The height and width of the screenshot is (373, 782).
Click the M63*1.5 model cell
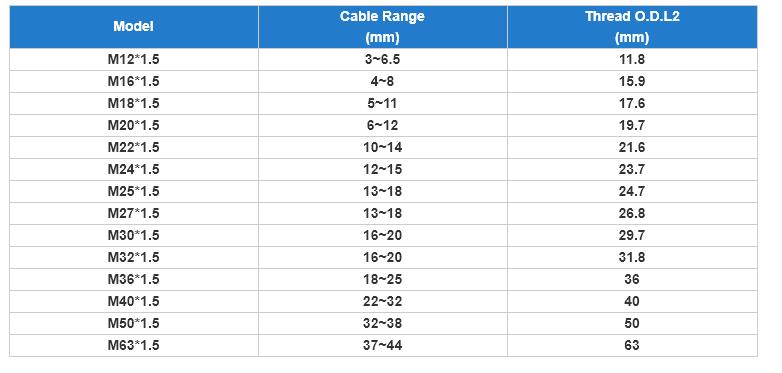[134, 345]
